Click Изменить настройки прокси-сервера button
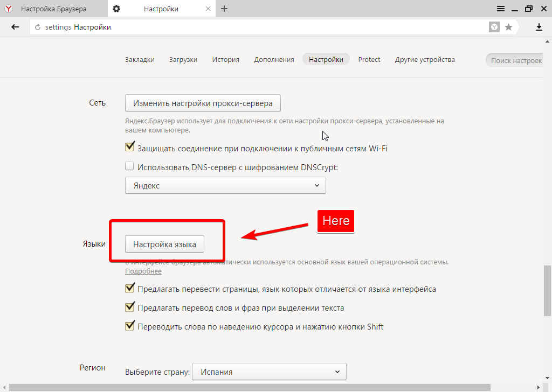Viewport: 552px width, 392px height. point(203,103)
